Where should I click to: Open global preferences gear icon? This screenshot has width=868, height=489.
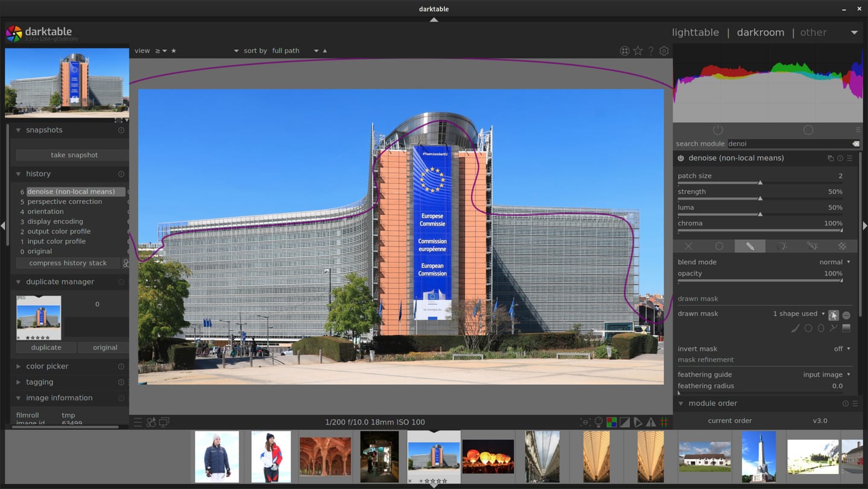point(664,51)
